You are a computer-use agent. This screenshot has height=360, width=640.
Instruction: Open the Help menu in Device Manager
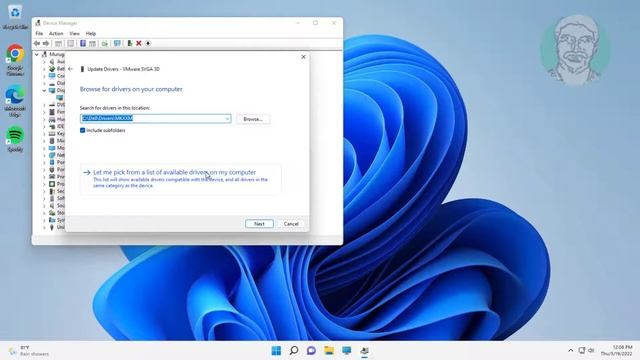click(x=91, y=33)
